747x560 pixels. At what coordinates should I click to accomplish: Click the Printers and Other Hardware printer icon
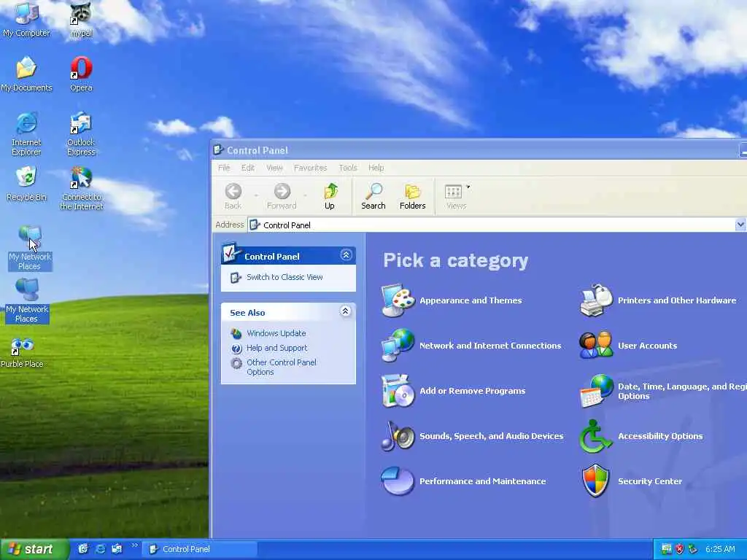pos(596,300)
